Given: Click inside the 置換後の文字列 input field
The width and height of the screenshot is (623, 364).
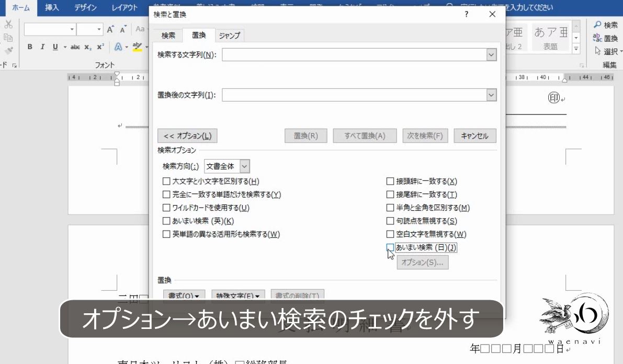Looking at the screenshot, I should click(x=356, y=95).
